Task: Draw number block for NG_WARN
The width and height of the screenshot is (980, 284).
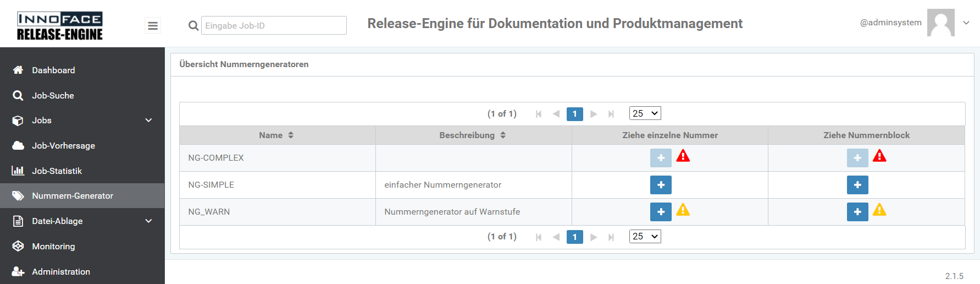Action: (x=857, y=212)
